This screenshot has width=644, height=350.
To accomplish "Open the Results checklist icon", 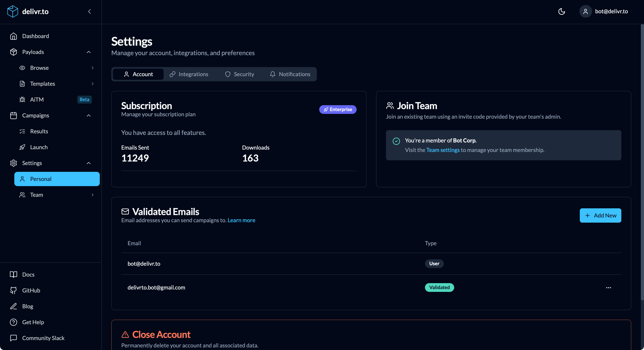I will point(22,131).
